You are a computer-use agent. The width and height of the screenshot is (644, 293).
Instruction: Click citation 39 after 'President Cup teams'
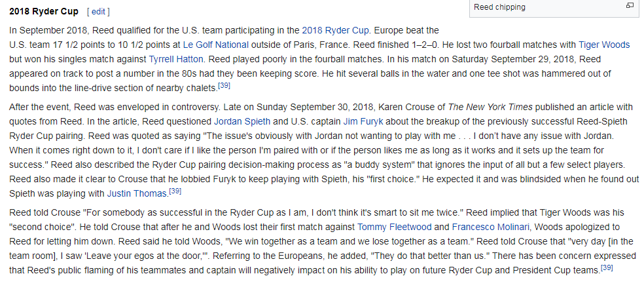pos(607,268)
